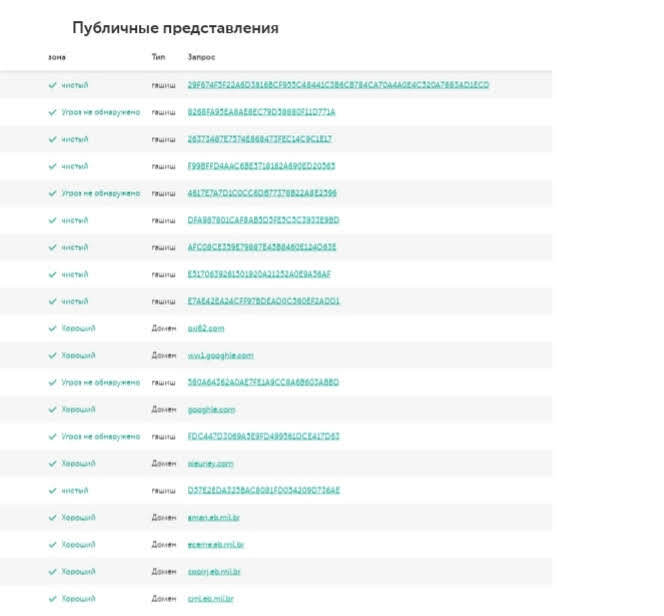Viewport: 664px width, 616px height.
Task: Open the hash link starting with 26373487
Action: 259,139
